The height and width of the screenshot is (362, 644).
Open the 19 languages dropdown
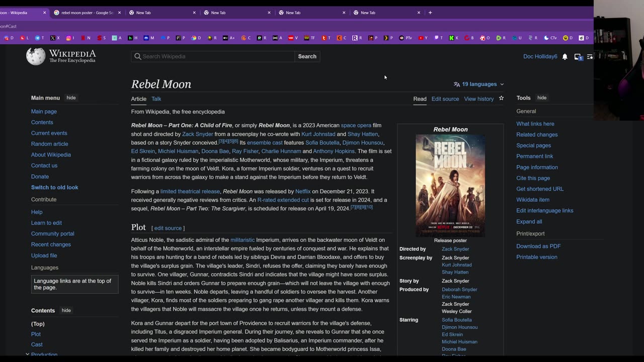(478, 84)
